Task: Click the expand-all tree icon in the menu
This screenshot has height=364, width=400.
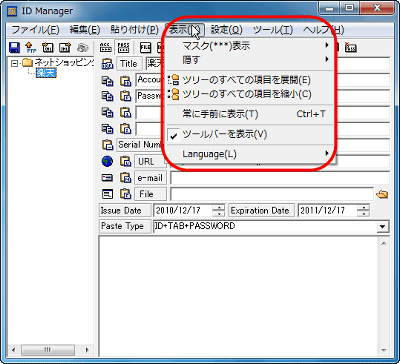Action: tap(174, 80)
